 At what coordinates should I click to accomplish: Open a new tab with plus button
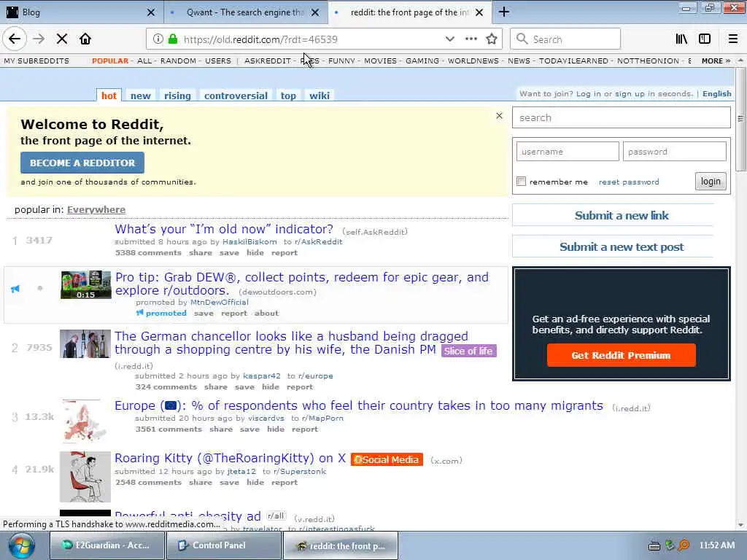[x=504, y=12]
